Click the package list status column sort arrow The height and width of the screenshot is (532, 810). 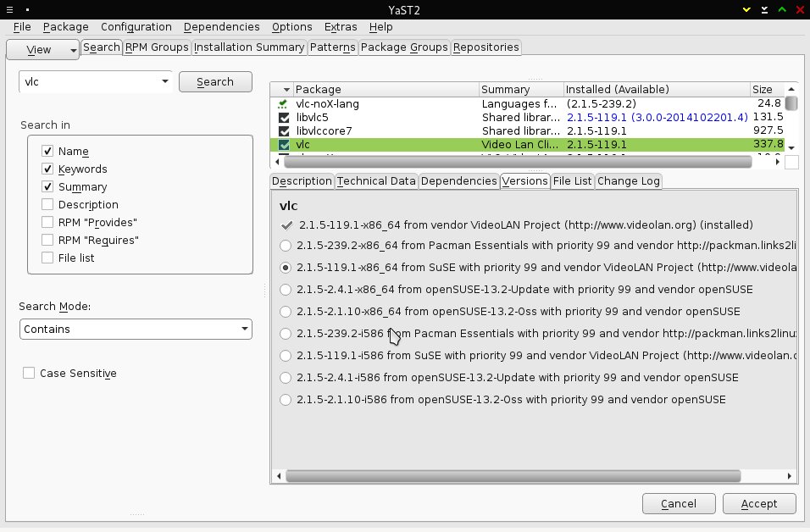tap(286, 90)
